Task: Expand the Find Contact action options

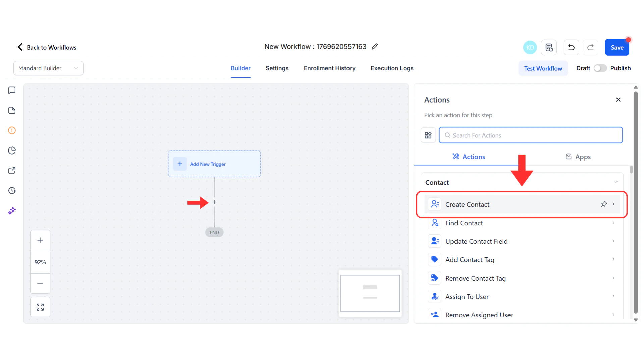Action: click(613, 223)
